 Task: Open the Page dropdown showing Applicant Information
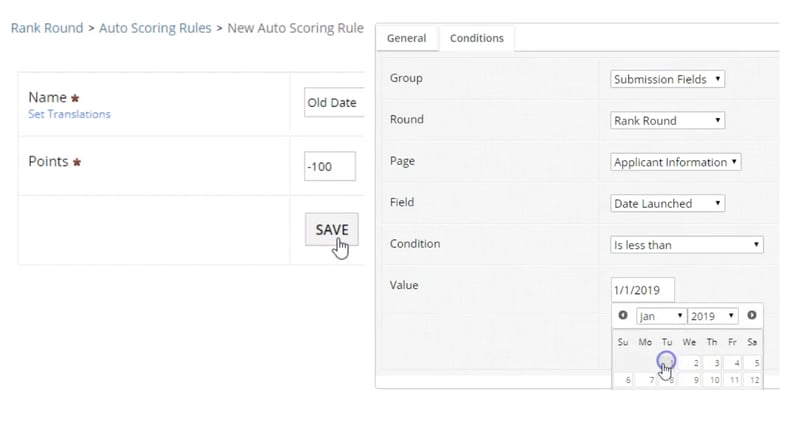coord(675,161)
